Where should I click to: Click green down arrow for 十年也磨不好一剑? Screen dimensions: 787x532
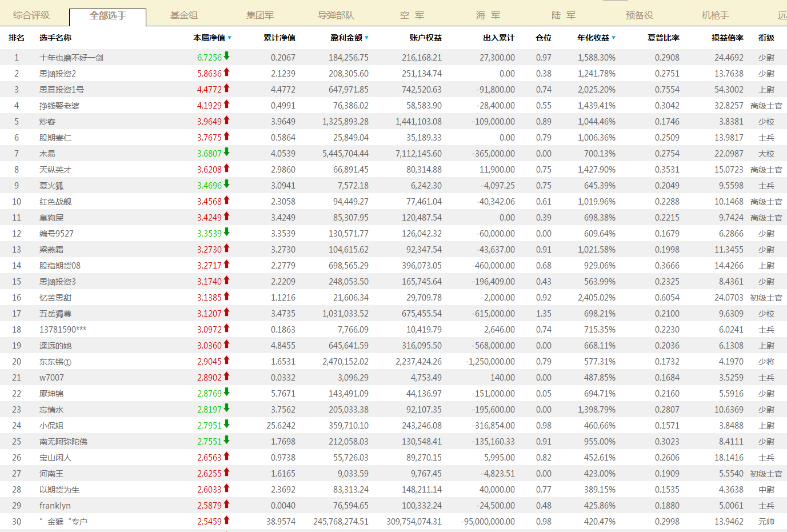point(227,56)
